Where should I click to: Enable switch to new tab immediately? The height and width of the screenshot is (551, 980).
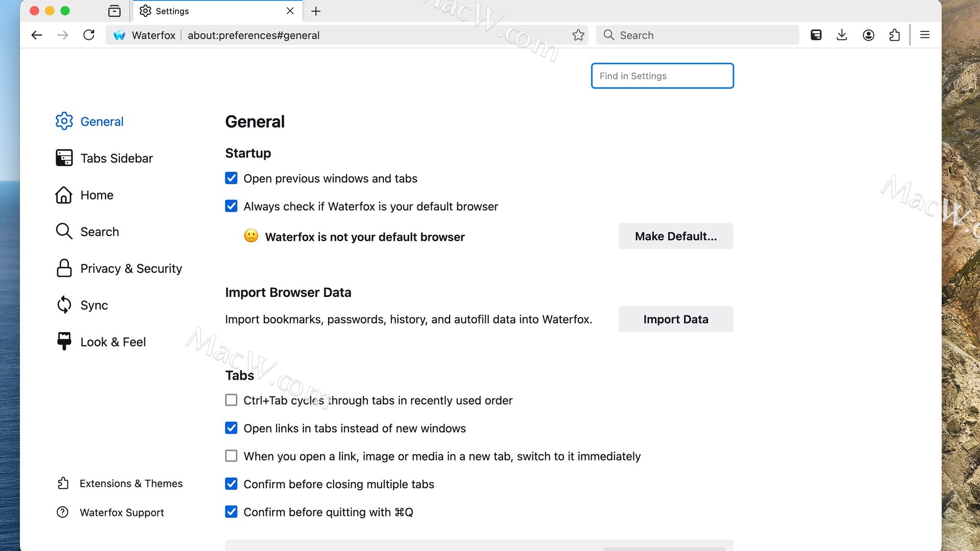pos(231,456)
